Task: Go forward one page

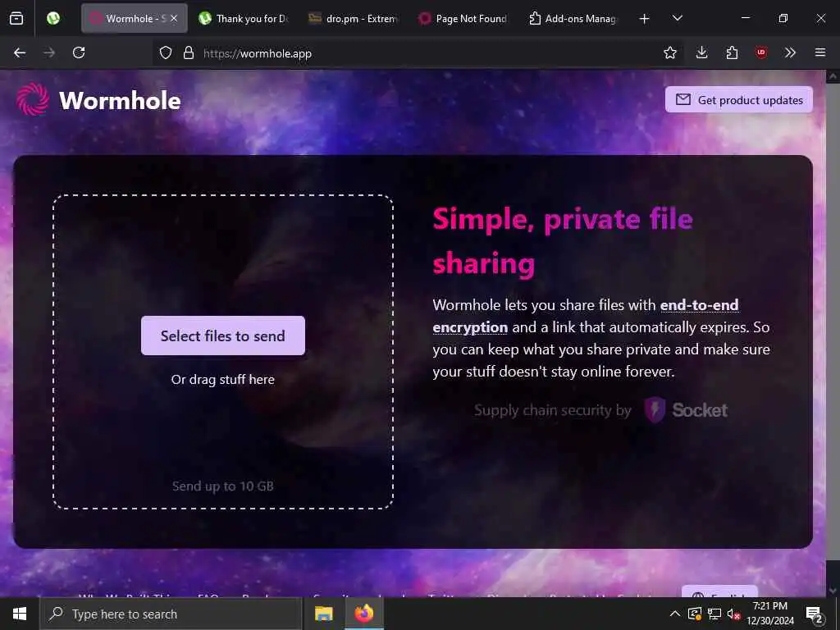Action: click(x=49, y=53)
